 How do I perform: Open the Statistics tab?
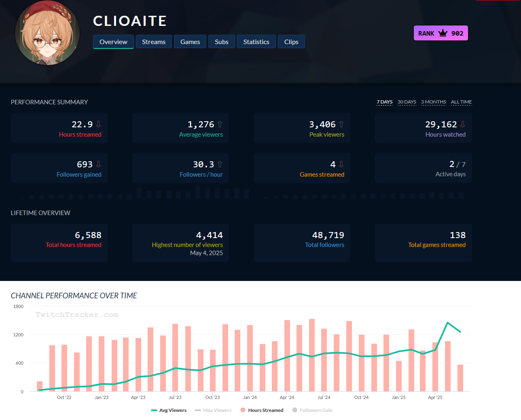click(256, 42)
